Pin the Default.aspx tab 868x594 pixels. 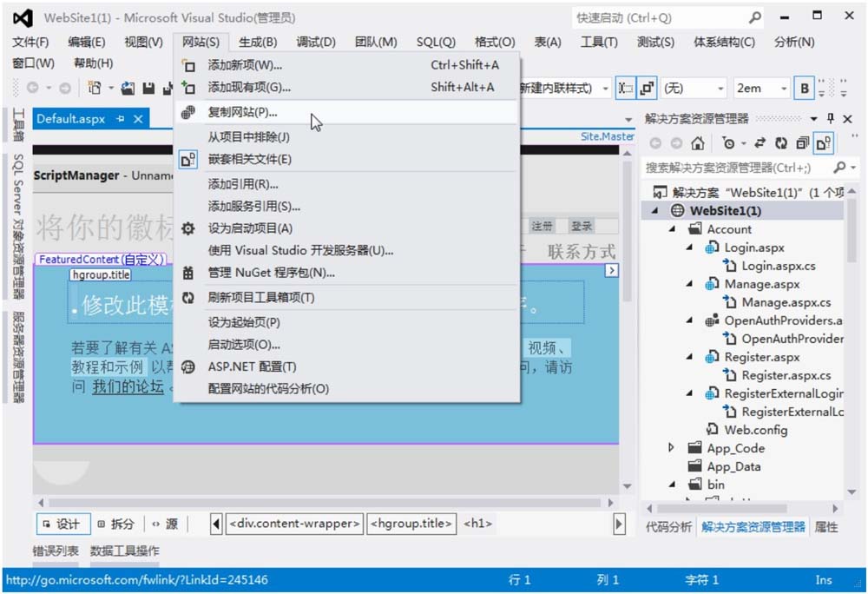120,119
